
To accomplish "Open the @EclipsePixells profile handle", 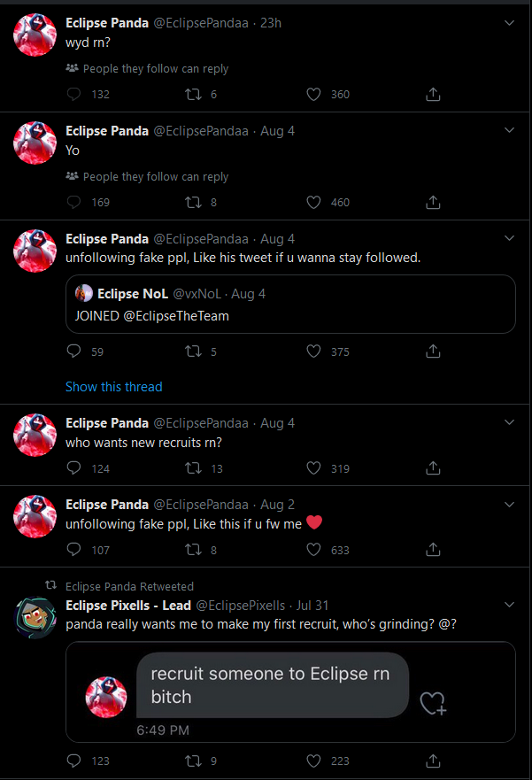I will pyautogui.click(x=240, y=606).
